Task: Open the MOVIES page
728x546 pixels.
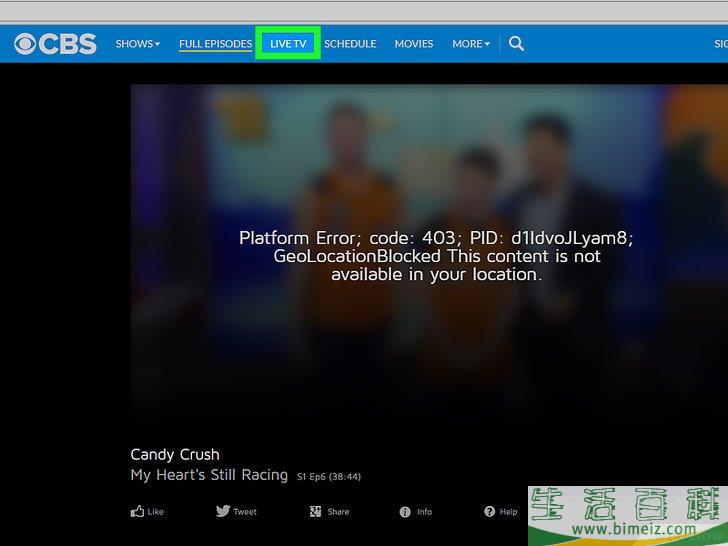Action: [x=414, y=44]
